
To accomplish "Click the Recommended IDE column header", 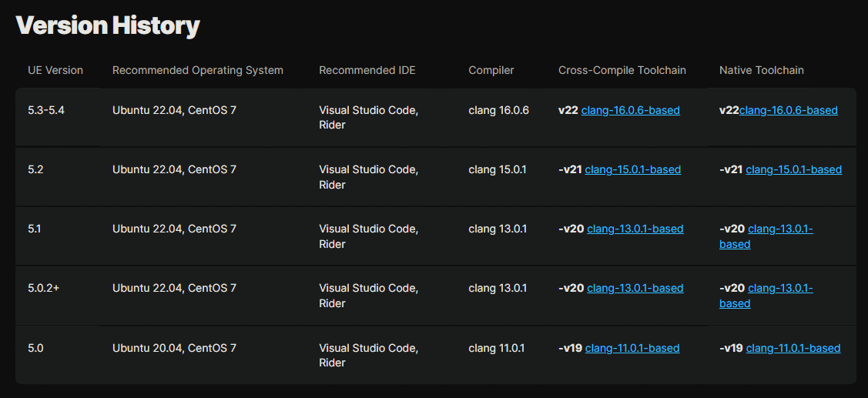I will [367, 70].
